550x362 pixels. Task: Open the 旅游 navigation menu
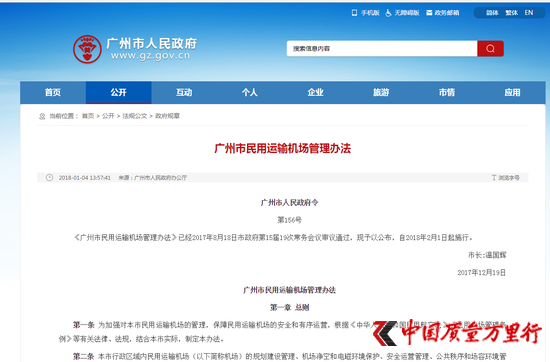click(381, 93)
